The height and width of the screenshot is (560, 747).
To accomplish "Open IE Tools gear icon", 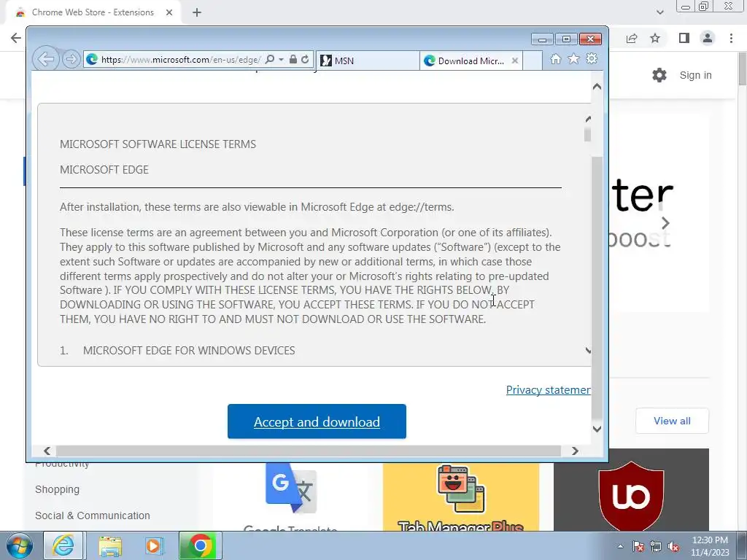I will (x=592, y=59).
